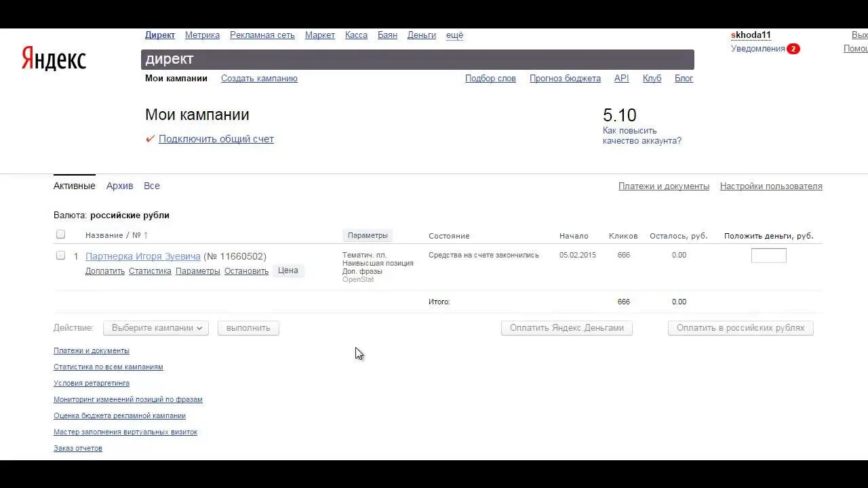868x488 pixels.
Task: Click the account quality score 5.10
Action: [x=620, y=115]
